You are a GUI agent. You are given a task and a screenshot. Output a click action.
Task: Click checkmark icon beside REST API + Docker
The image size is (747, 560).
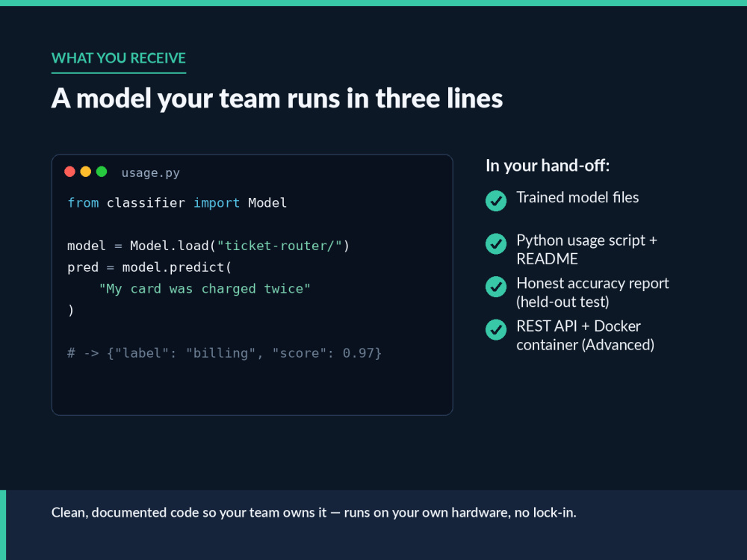click(496, 329)
